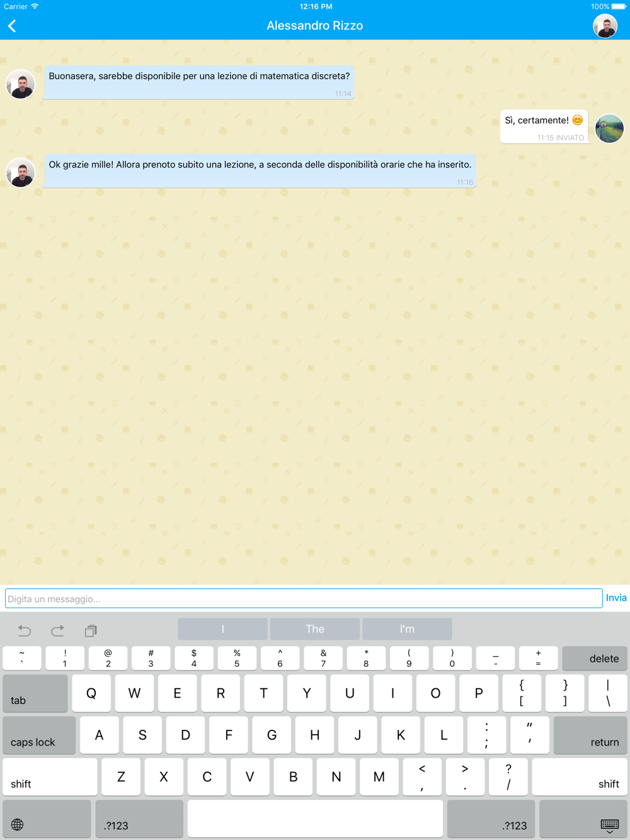
Task: Select the 'Ok grazie mille!' message bubble
Action: 260,171
